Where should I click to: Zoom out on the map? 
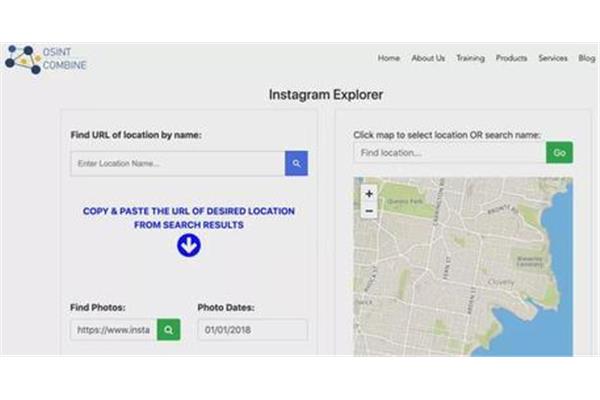pos(369,211)
